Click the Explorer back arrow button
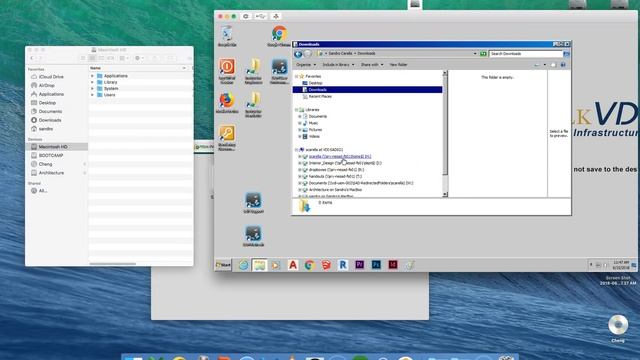This screenshot has width=640, height=360. (x=298, y=54)
